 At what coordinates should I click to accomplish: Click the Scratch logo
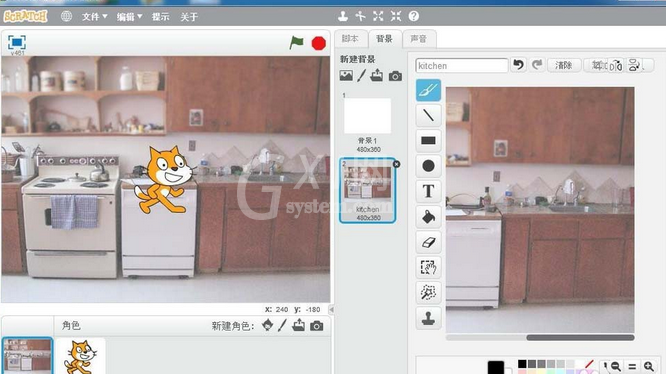(x=25, y=16)
